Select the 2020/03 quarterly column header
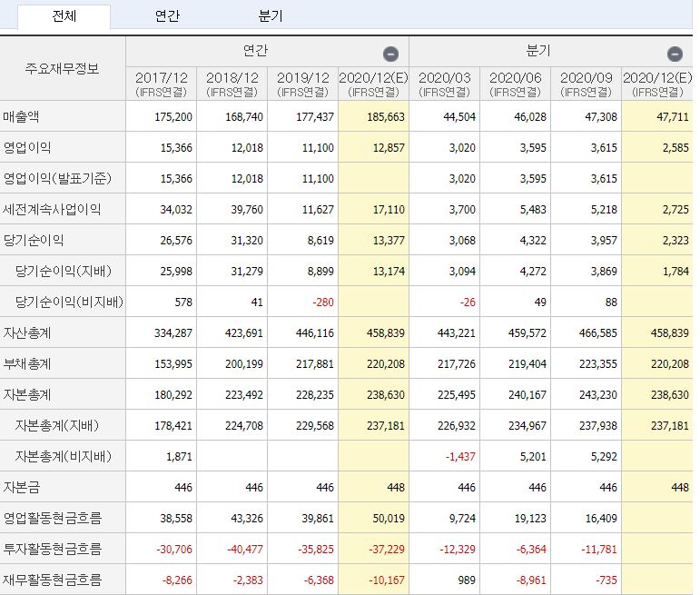 pyautogui.click(x=445, y=84)
